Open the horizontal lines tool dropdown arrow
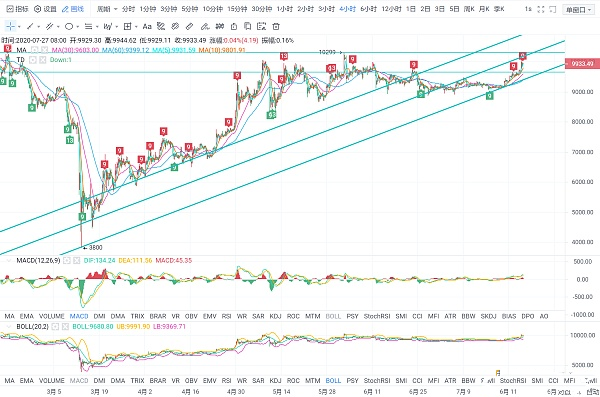The height and width of the screenshot is (397, 600). coord(97,27)
